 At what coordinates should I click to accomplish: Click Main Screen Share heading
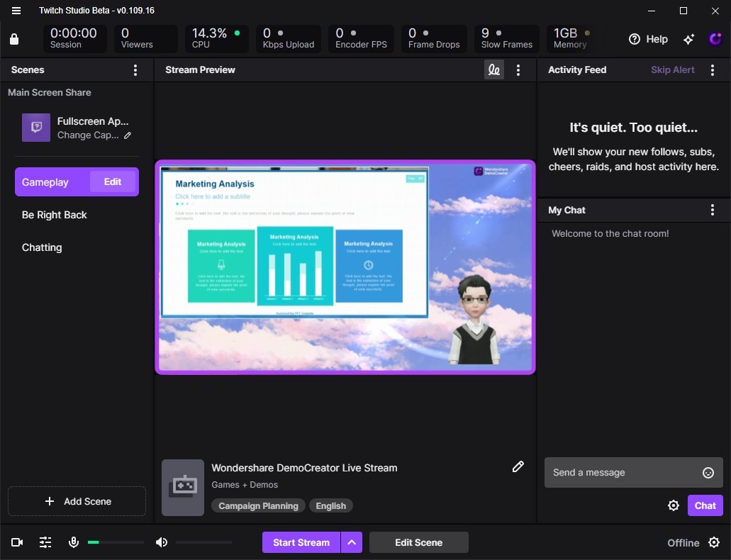[x=50, y=92]
